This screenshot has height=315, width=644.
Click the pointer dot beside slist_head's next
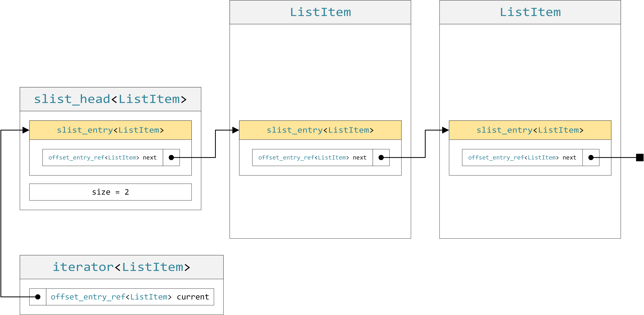point(172,157)
